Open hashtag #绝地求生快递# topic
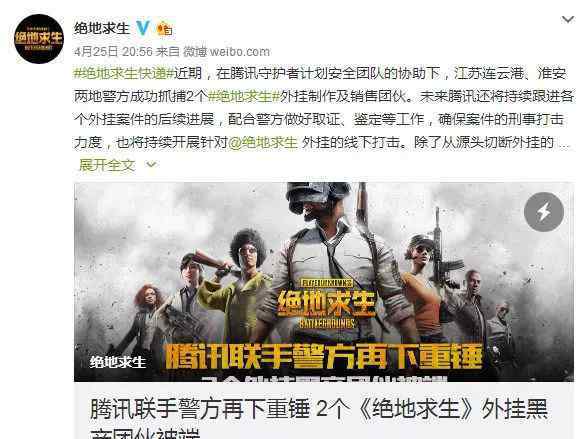This screenshot has width=587, height=439. pyautogui.click(x=124, y=73)
